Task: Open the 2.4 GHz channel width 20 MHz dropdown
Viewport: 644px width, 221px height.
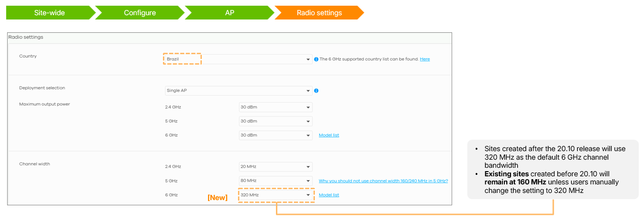Action: pos(275,166)
